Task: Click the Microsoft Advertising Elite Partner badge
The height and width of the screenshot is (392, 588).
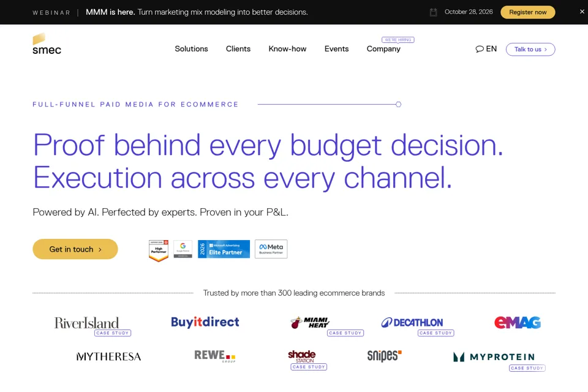Action: pyautogui.click(x=224, y=249)
